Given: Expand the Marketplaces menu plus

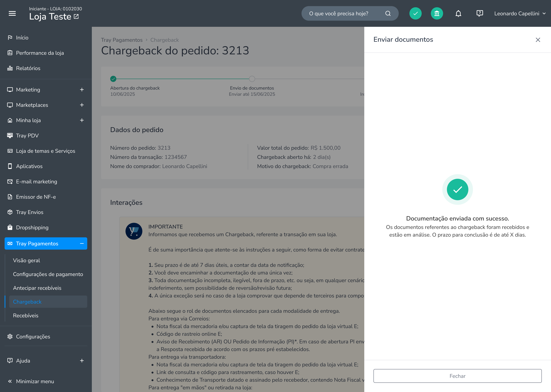Looking at the screenshot, I should 82,105.
